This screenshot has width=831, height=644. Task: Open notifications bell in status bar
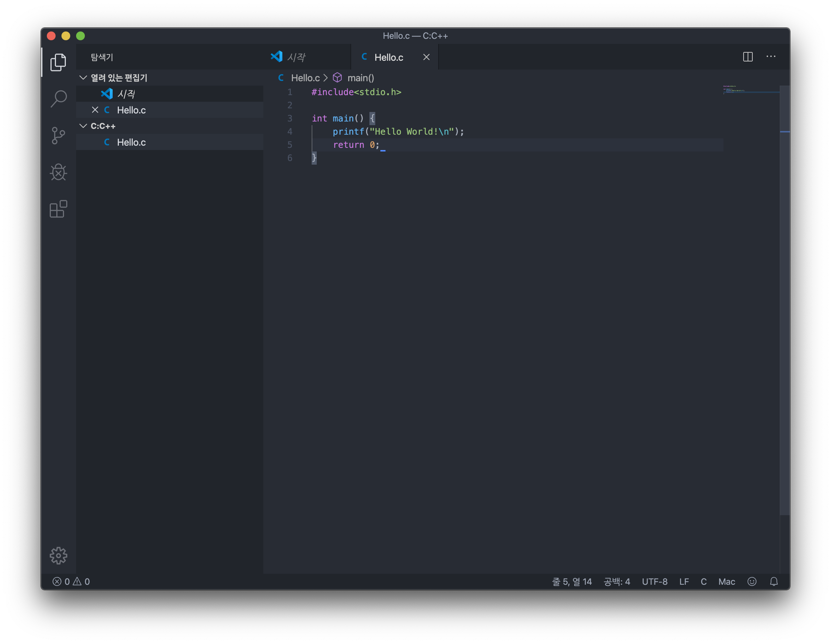774,581
